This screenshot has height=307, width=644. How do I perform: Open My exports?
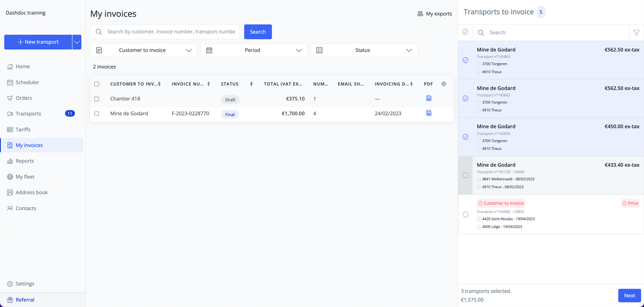[x=434, y=14]
